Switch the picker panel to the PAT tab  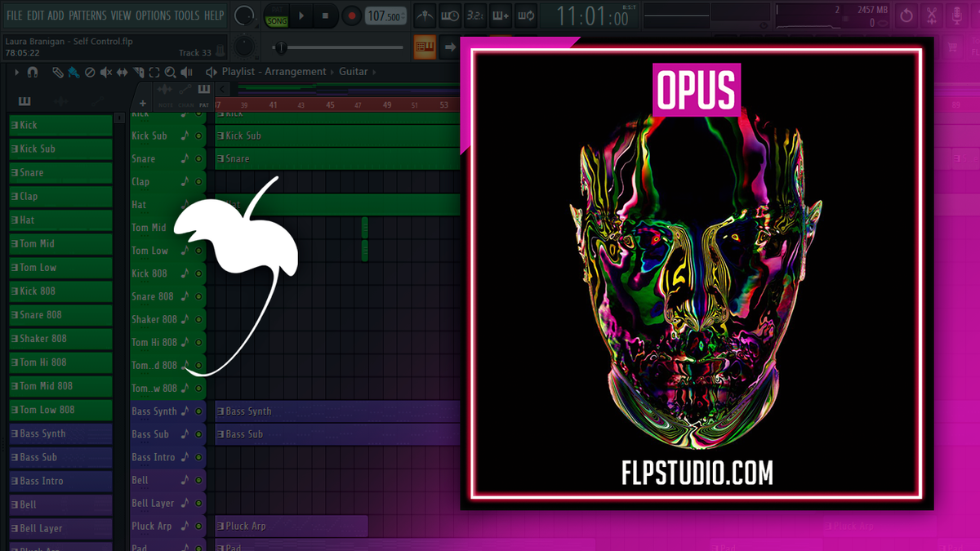(204, 105)
